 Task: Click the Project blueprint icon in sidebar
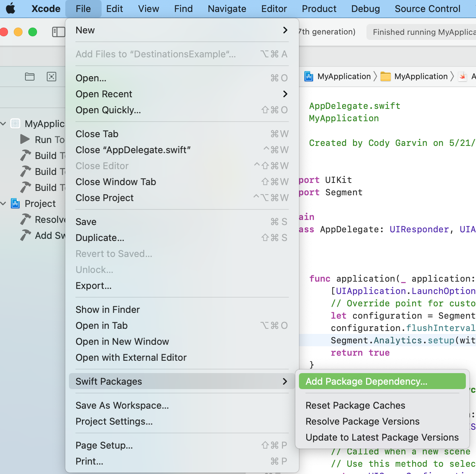point(15,203)
